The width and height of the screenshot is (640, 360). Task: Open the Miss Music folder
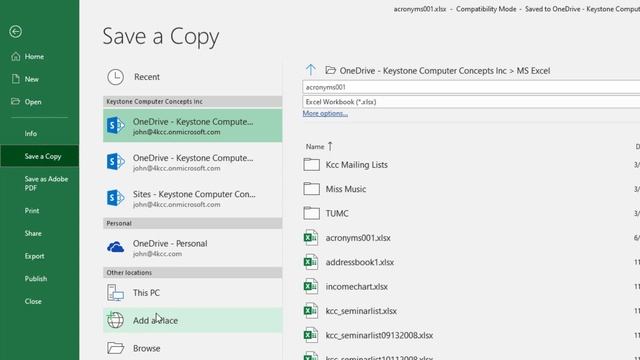[x=346, y=189]
